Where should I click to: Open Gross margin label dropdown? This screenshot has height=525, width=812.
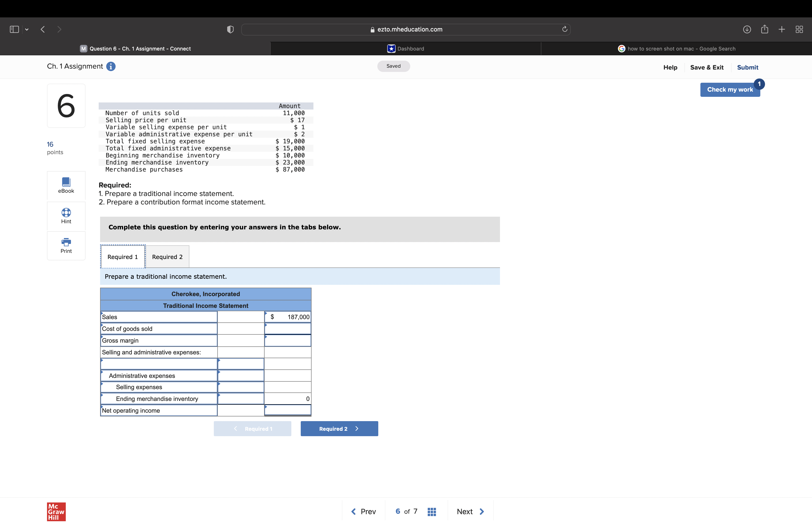pos(159,341)
